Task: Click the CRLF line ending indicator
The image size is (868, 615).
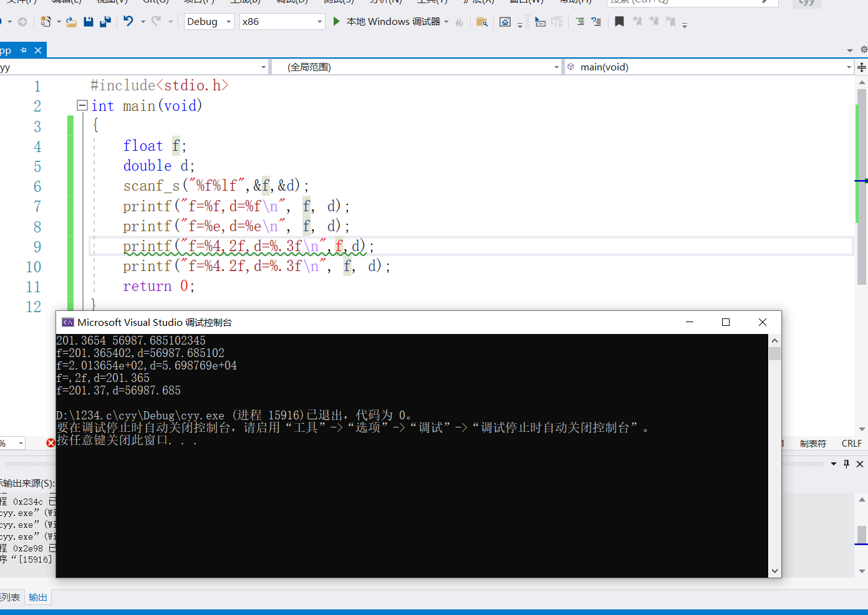Action: pos(851,444)
